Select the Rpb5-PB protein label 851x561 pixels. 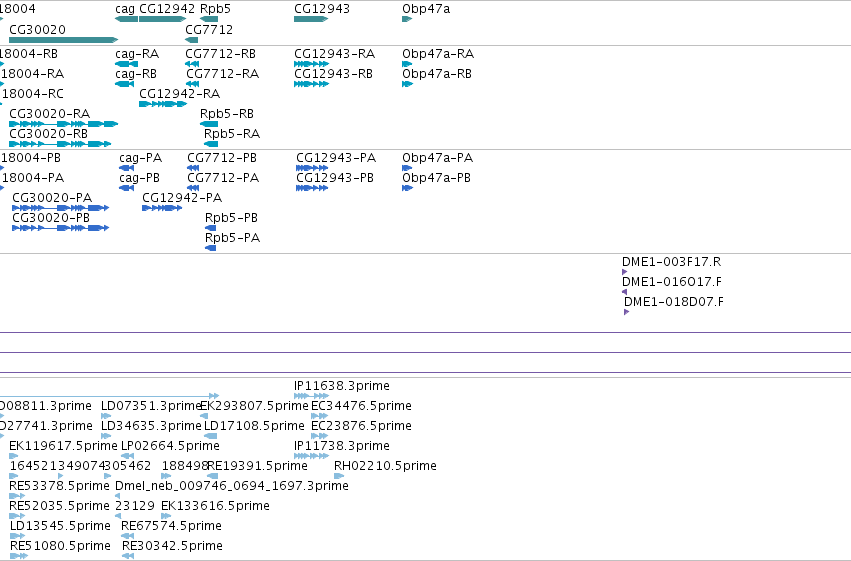[x=231, y=218]
